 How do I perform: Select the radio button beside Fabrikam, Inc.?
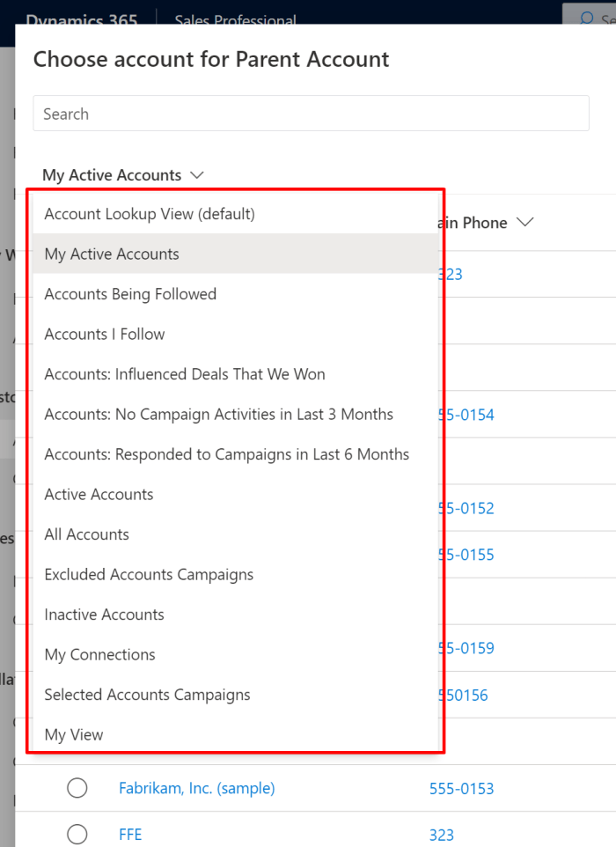(77, 788)
